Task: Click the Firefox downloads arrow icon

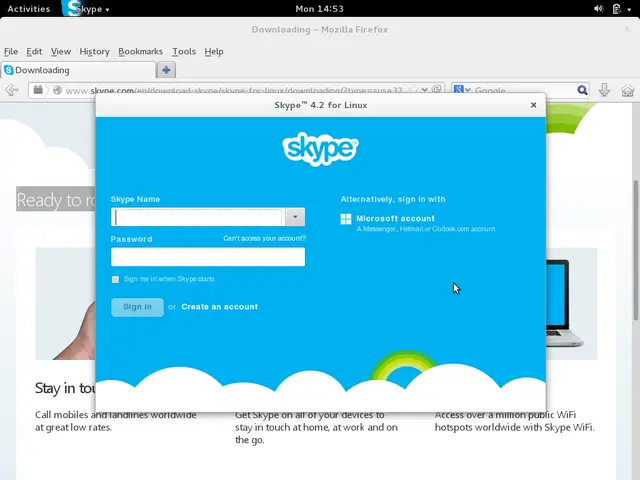Action: [x=604, y=90]
